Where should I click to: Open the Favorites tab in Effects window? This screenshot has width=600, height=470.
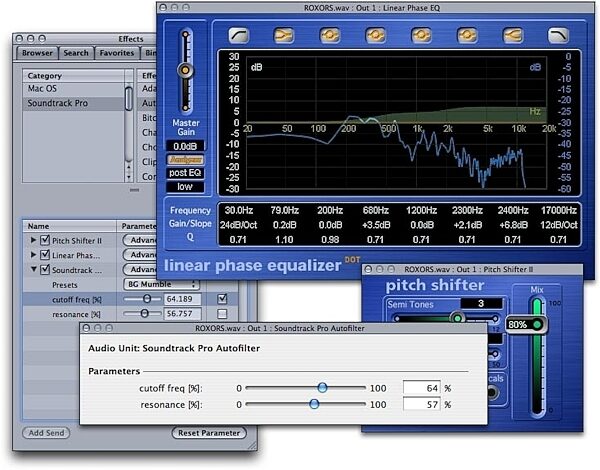[117, 53]
